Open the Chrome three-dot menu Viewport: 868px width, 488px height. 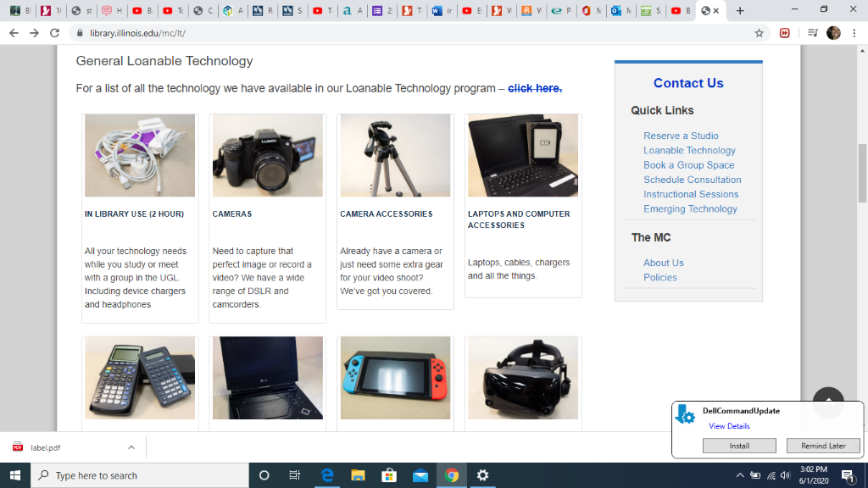tap(854, 33)
